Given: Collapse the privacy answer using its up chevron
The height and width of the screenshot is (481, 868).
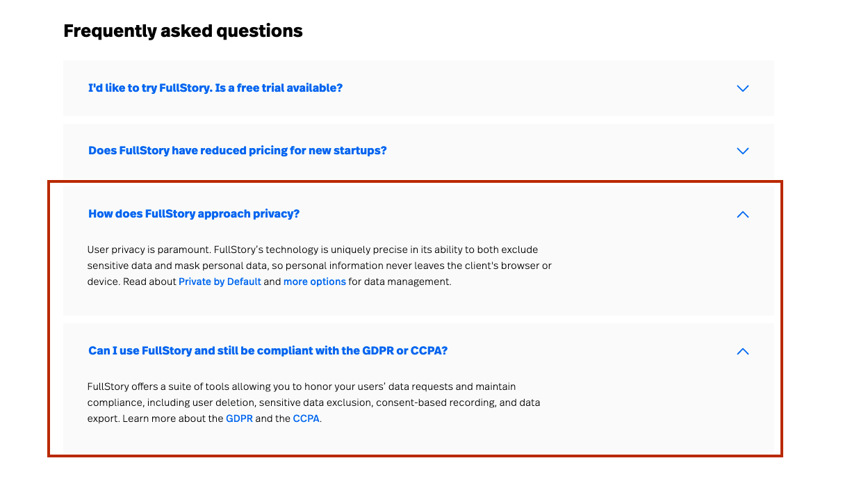Looking at the screenshot, I should pos(742,214).
